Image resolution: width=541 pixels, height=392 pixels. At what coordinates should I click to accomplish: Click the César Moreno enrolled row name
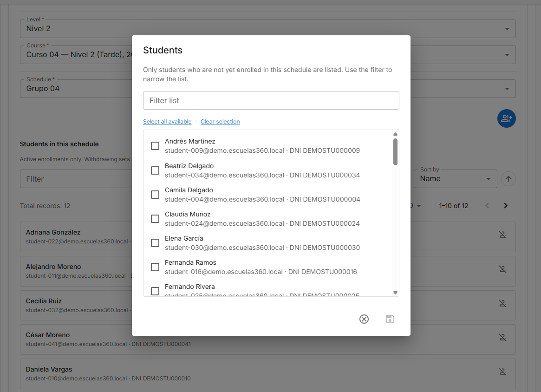tap(48, 335)
